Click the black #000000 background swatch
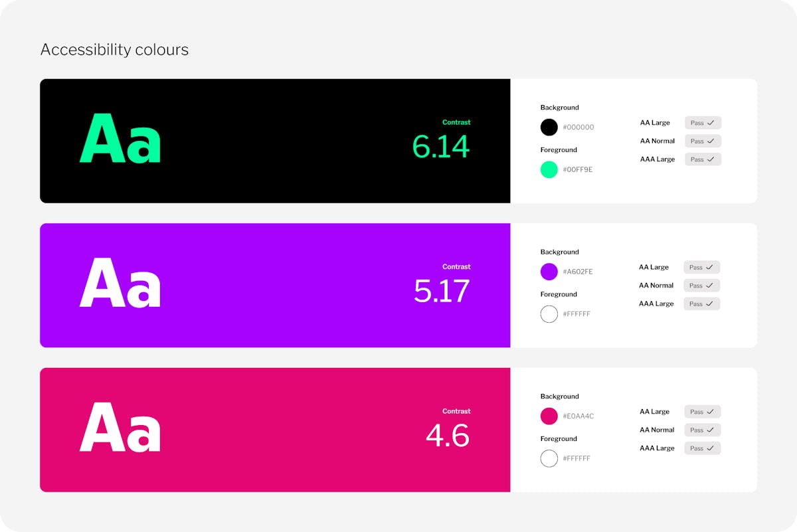This screenshot has height=532, width=797. [549, 127]
